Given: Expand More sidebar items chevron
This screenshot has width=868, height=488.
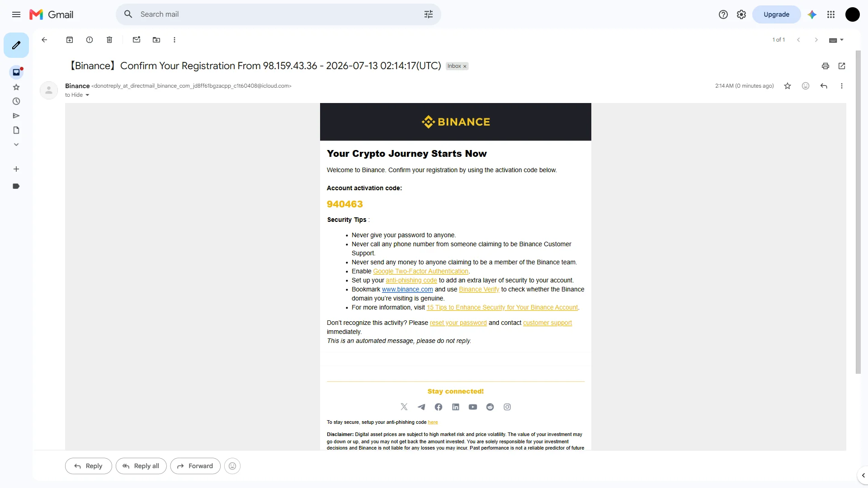Looking at the screenshot, I should click(16, 145).
